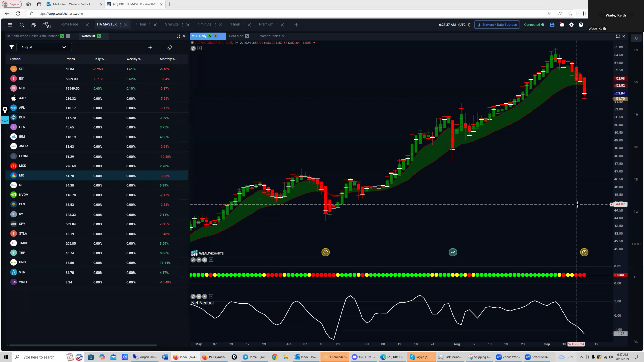Maximize the chart panel
This screenshot has height=362, width=644.
click(618, 36)
